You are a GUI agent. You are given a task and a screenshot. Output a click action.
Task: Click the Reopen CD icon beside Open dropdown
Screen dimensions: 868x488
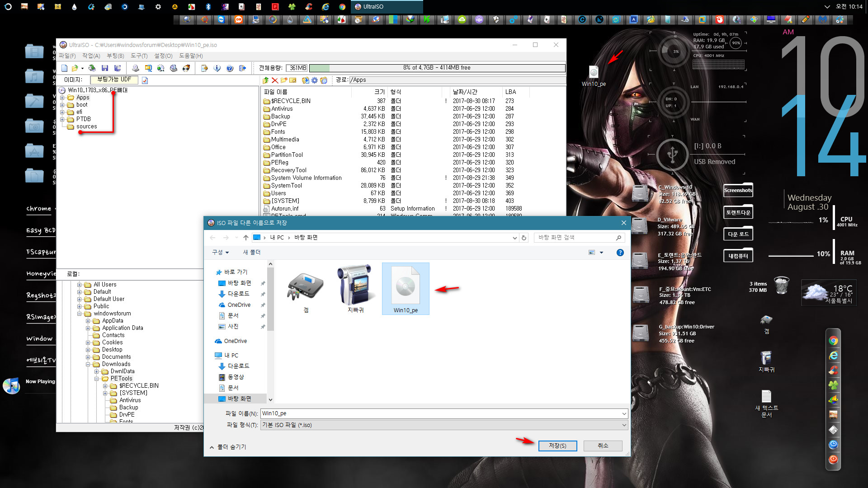(92, 68)
